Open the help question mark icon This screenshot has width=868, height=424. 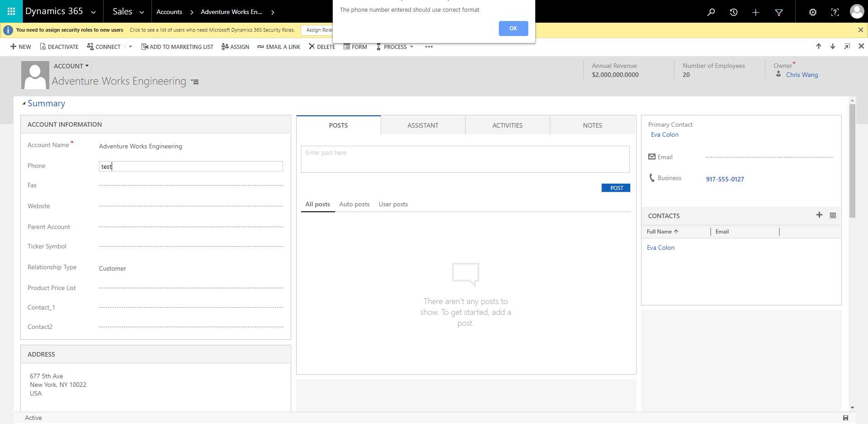[x=835, y=12]
